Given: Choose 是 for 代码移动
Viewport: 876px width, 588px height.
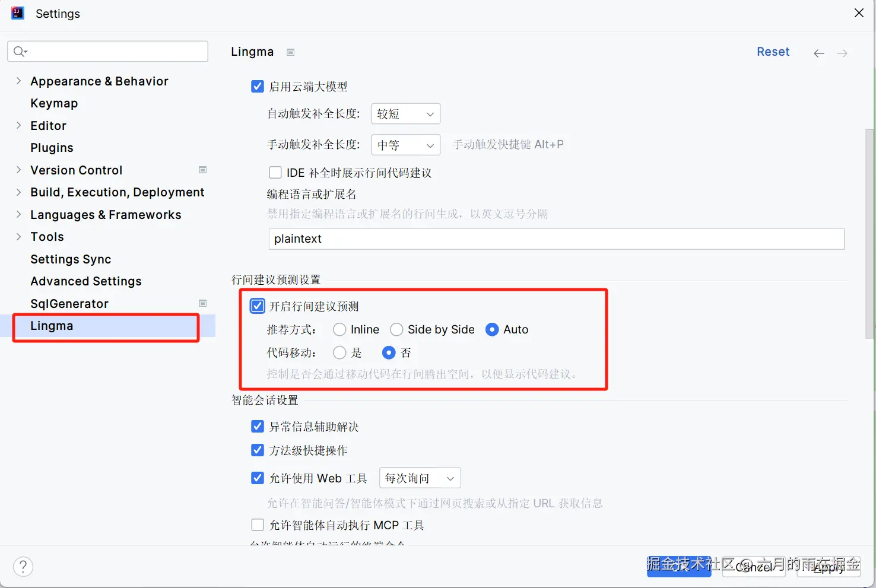Looking at the screenshot, I should pyautogui.click(x=339, y=353).
